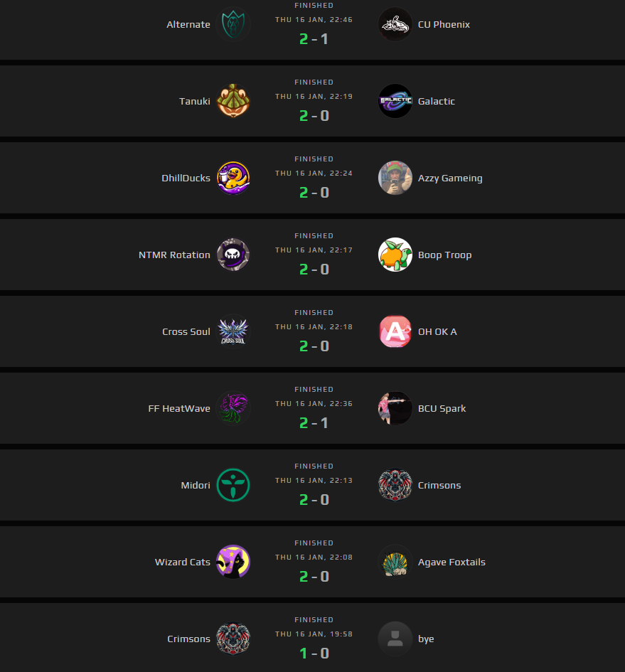Click the Alternate versus CU Phoenix 2-1 score
This screenshot has width=625, height=672.
314,39
